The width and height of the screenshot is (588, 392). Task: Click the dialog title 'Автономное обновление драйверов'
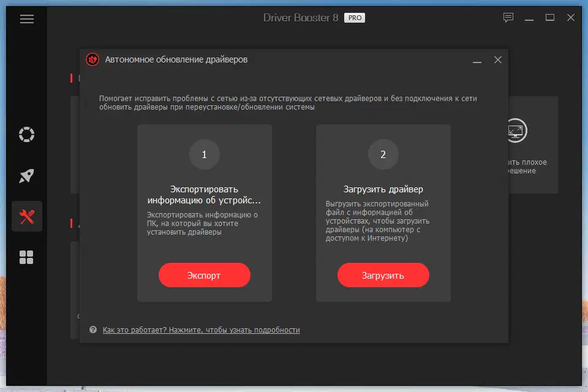178,59
